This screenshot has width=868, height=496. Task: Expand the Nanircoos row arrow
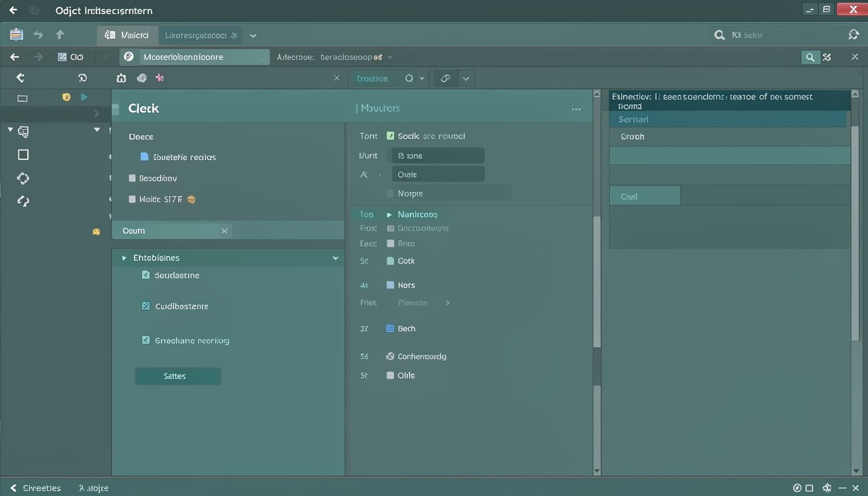click(x=389, y=215)
